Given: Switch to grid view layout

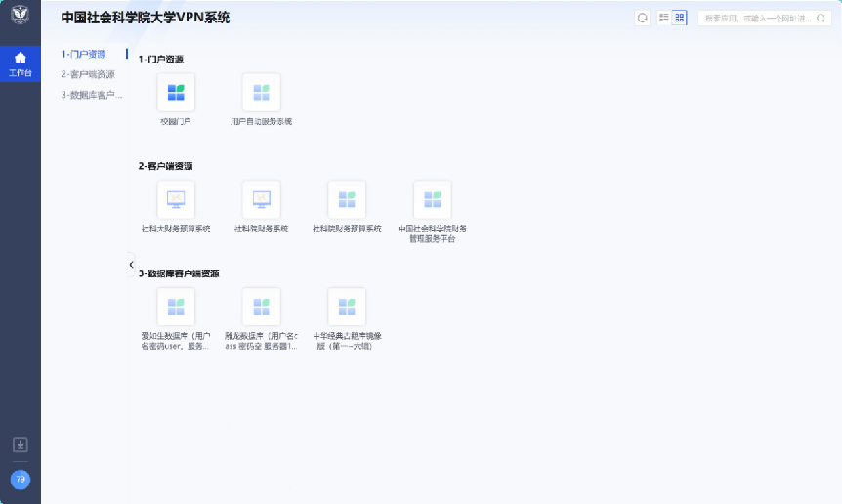Looking at the screenshot, I should coord(679,18).
